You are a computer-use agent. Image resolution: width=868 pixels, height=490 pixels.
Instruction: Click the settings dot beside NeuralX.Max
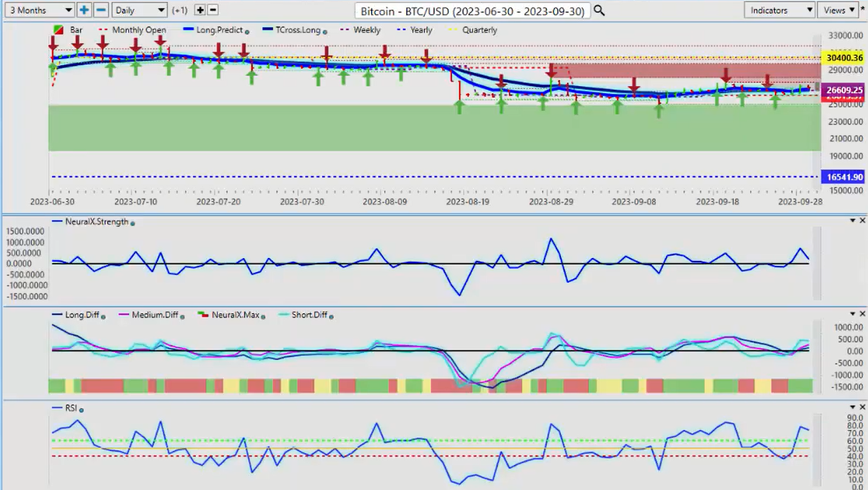(265, 316)
